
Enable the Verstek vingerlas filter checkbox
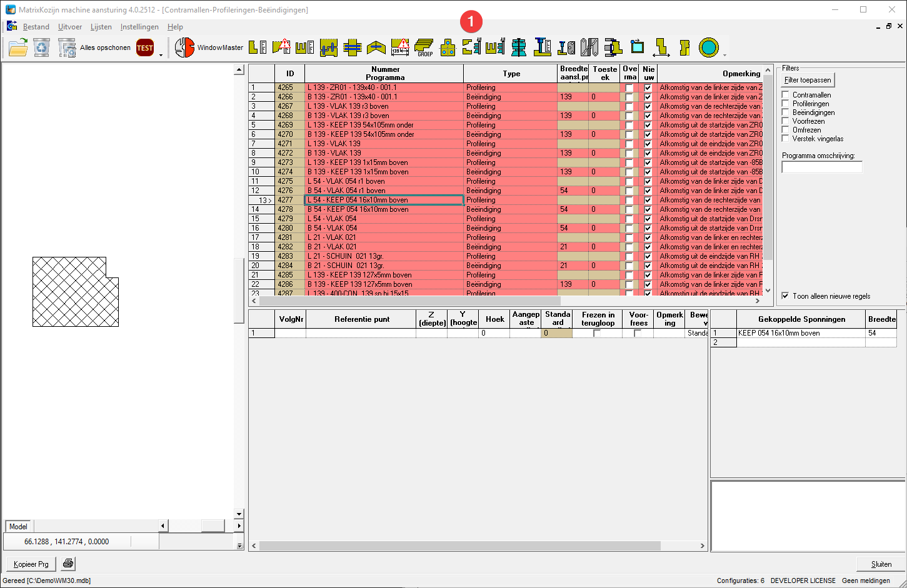click(x=786, y=138)
